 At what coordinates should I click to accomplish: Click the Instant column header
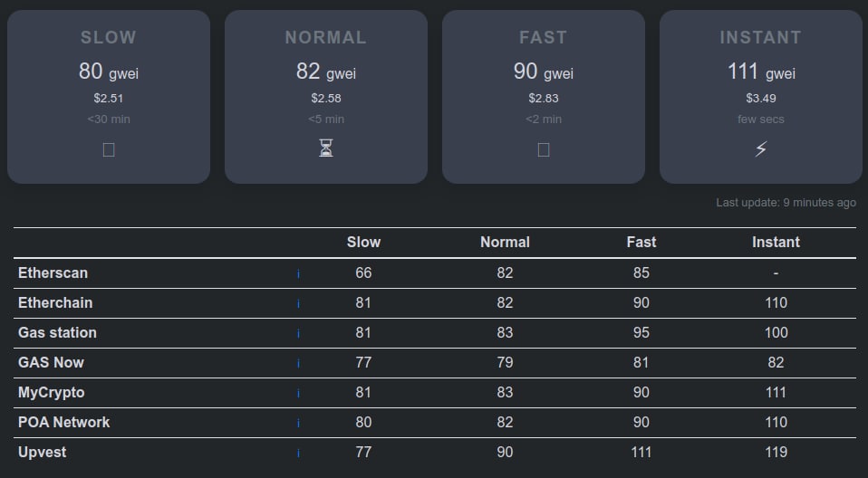click(x=776, y=242)
